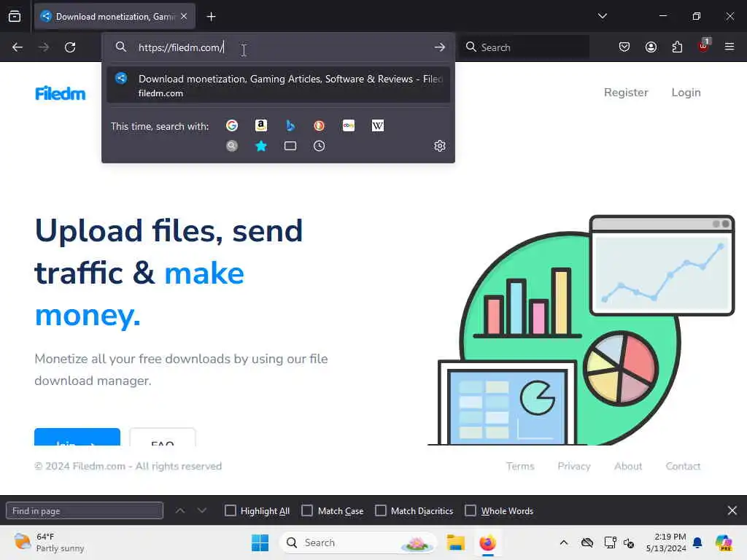Select the filedm.com suggestion row
Screen dimensions: 747x560
tap(278, 85)
